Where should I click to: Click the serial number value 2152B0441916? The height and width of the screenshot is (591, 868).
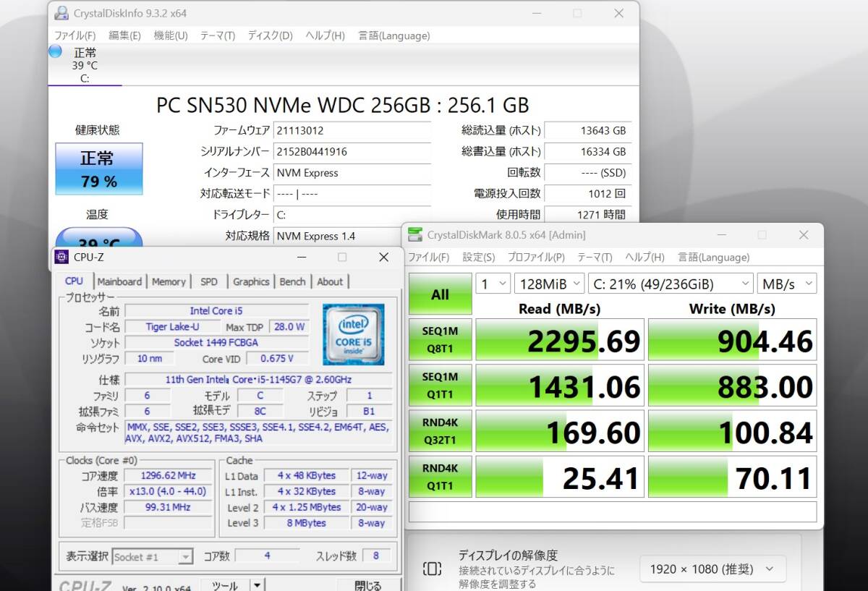tap(352, 152)
